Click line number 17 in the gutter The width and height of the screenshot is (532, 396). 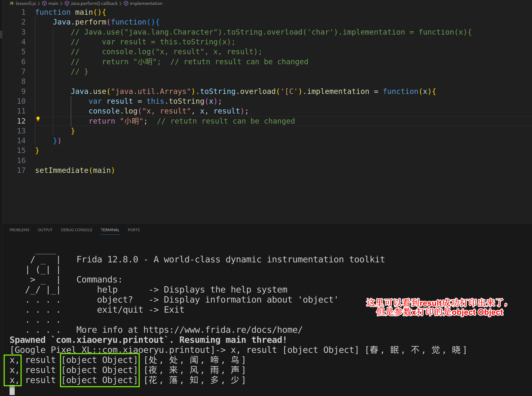pos(21,170)
